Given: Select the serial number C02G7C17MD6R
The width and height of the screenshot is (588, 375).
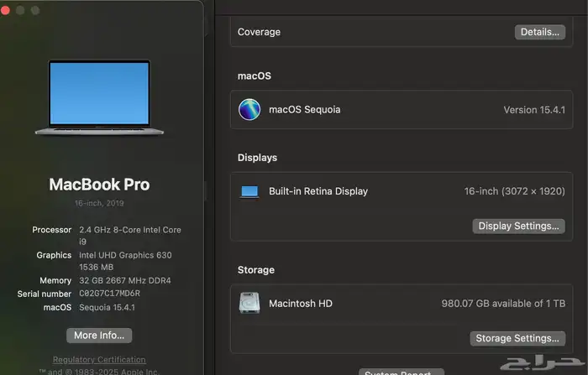Looking at the screenshot, I should [109, 294].
